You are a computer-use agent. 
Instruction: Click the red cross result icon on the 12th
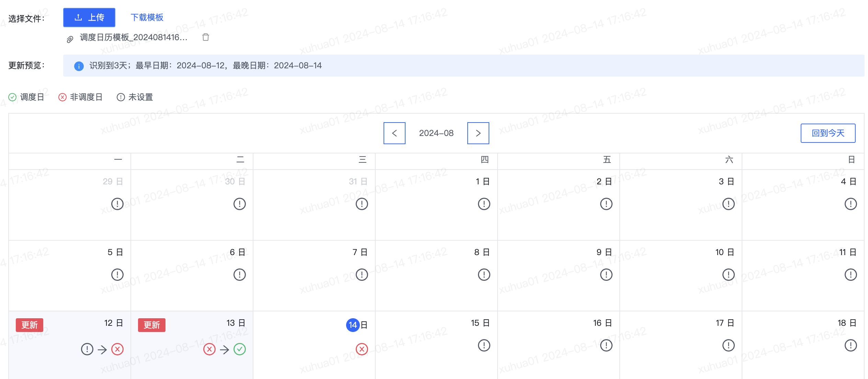pos(117,349)
